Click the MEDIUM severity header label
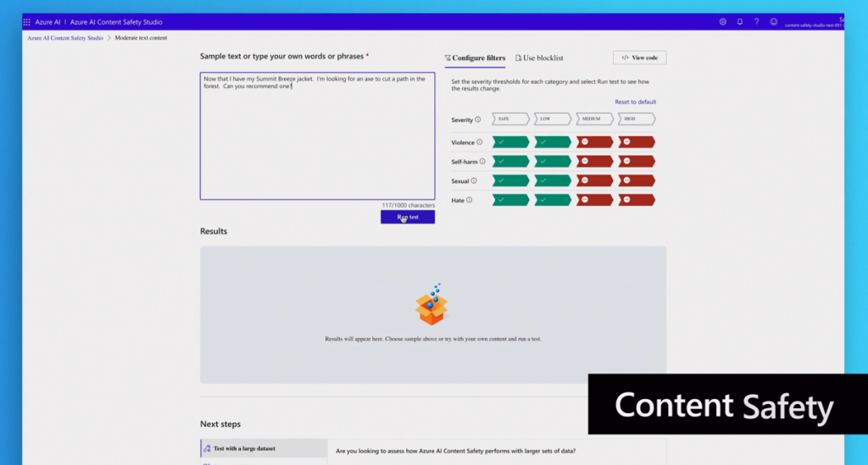The image size is (868, 465). [594, 119]
